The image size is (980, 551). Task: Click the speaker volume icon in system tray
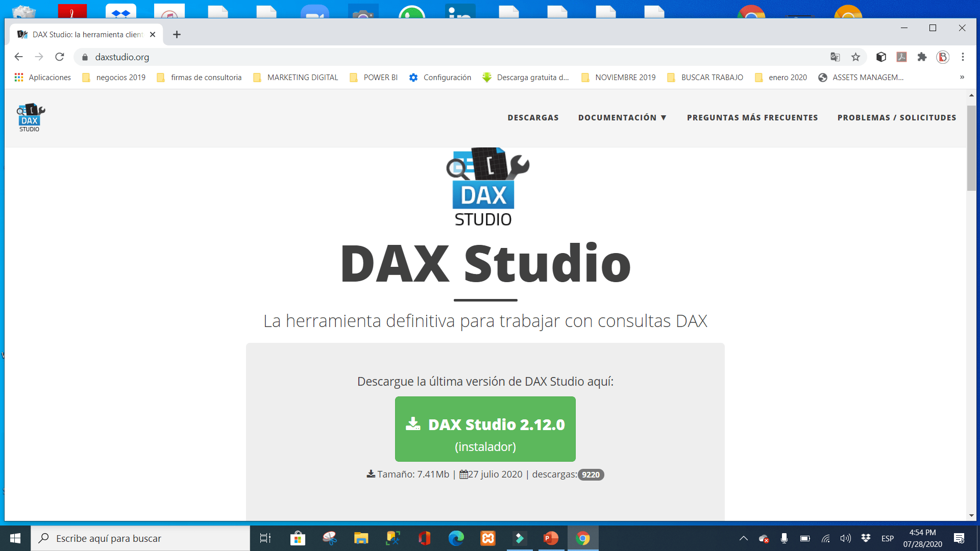[x=845, y=538]
